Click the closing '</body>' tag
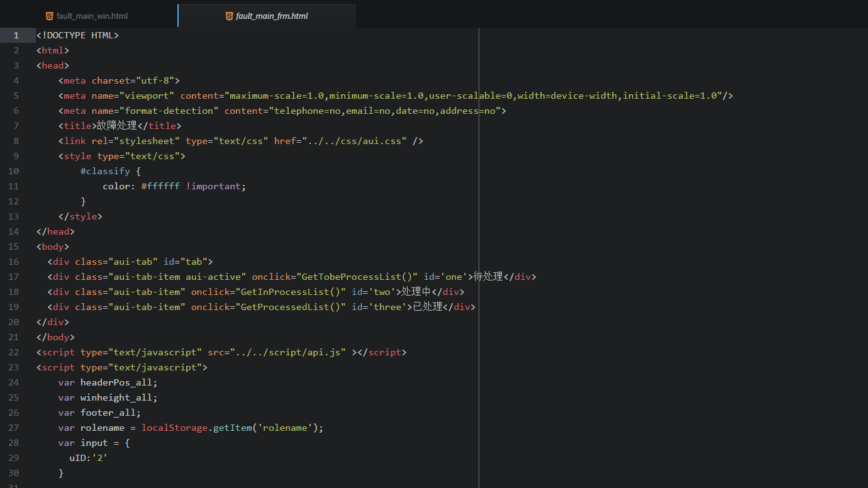The height and width of the screenshot is (488, 868). coord(55,337)
